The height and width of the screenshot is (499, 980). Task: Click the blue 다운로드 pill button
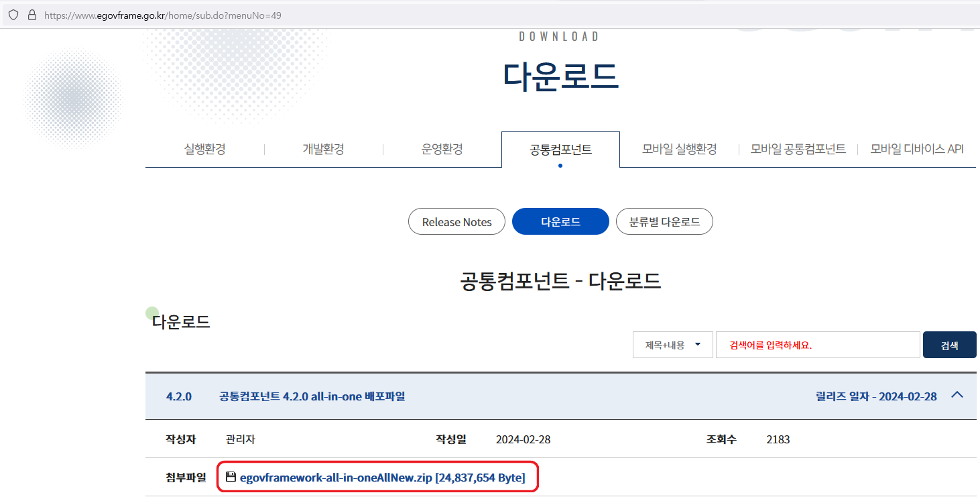pyautogui.click(x=560, y=221)
